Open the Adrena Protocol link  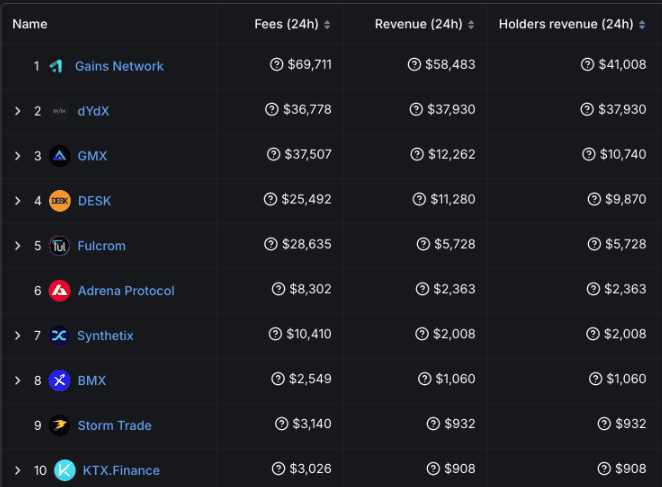coord(126,291)
